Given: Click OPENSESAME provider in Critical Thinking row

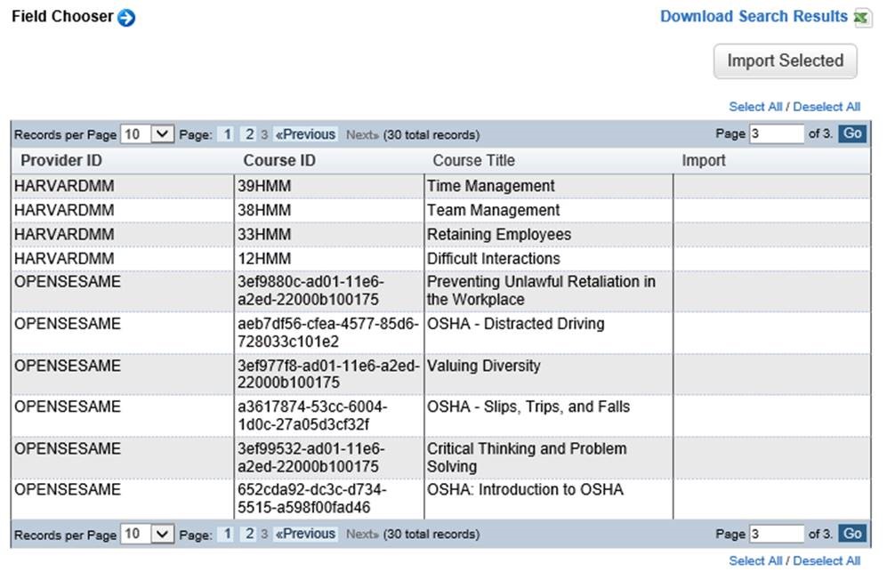Looking at the screenshot, I should click(68, 449).
